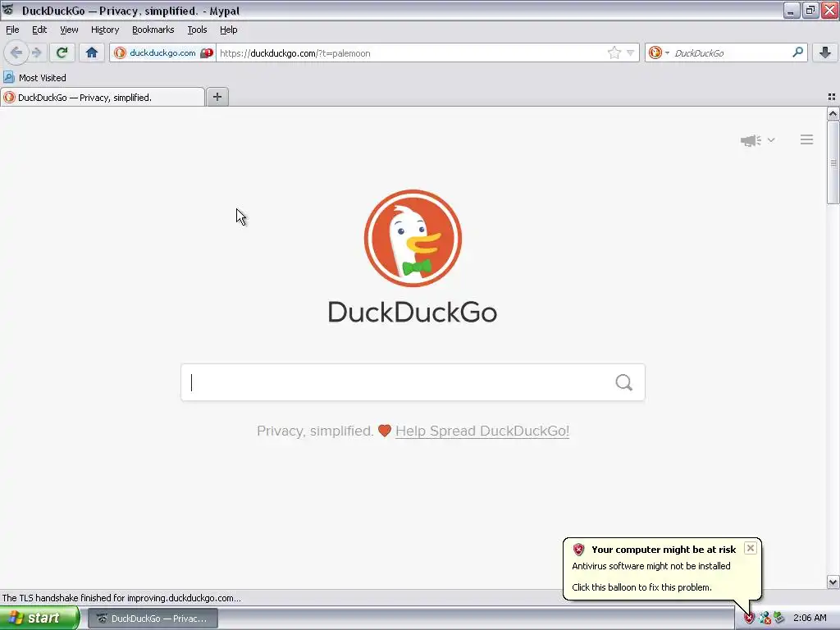This screenshot has width=840, height=630.
Task: Click the search magnifier inside the page search box
Action: tap(623, 382)
